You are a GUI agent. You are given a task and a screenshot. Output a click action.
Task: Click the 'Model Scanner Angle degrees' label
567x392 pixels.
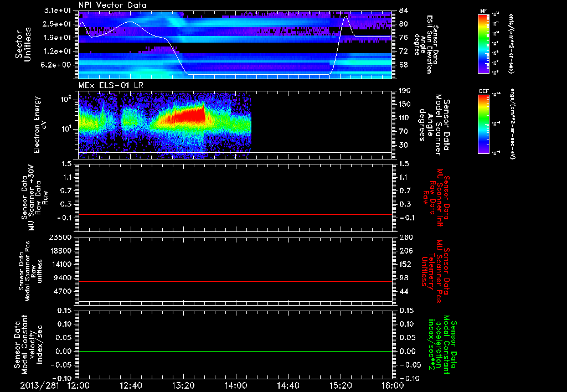pos(434,125)
